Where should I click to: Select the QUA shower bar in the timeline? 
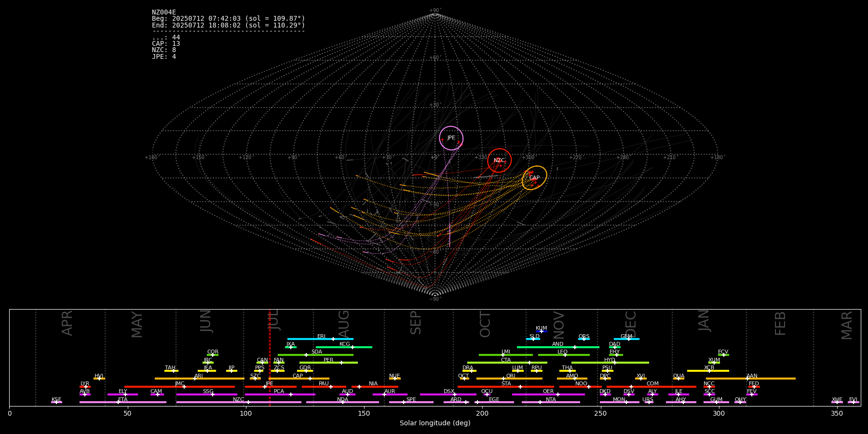pos(678,379)
